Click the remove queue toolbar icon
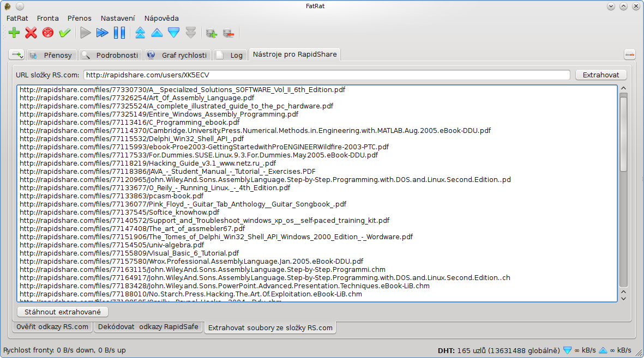The height and width of the screenshot is (358, 644). (228, 33)
